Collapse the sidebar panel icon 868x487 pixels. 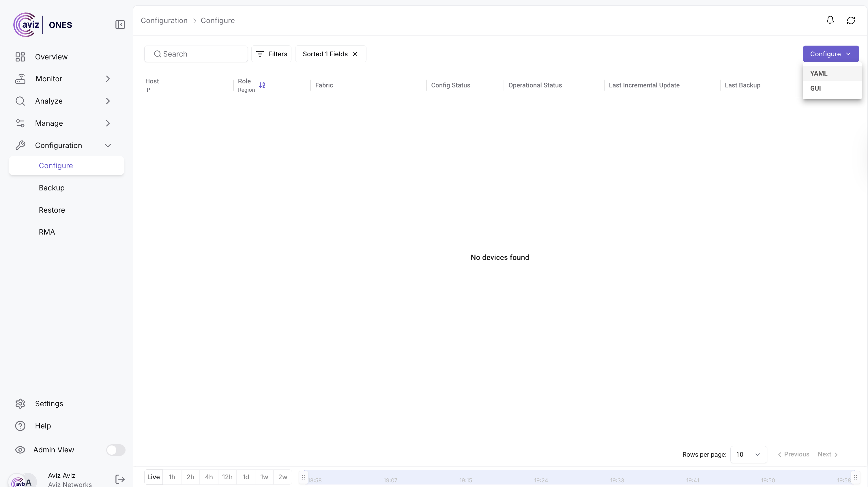[x=120, y=25]
